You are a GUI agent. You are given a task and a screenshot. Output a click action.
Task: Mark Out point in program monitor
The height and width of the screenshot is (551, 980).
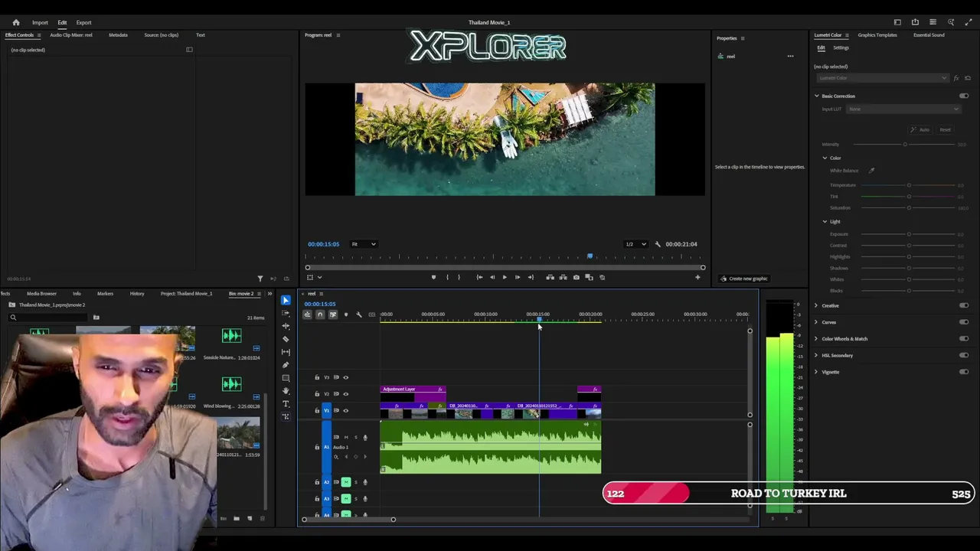click(x=459, y=278)
